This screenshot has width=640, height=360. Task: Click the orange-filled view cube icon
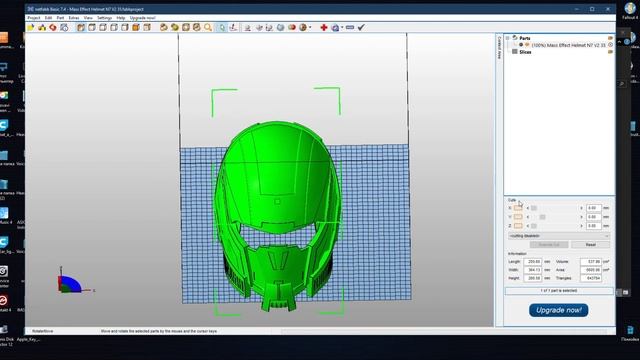pos(136,27)
